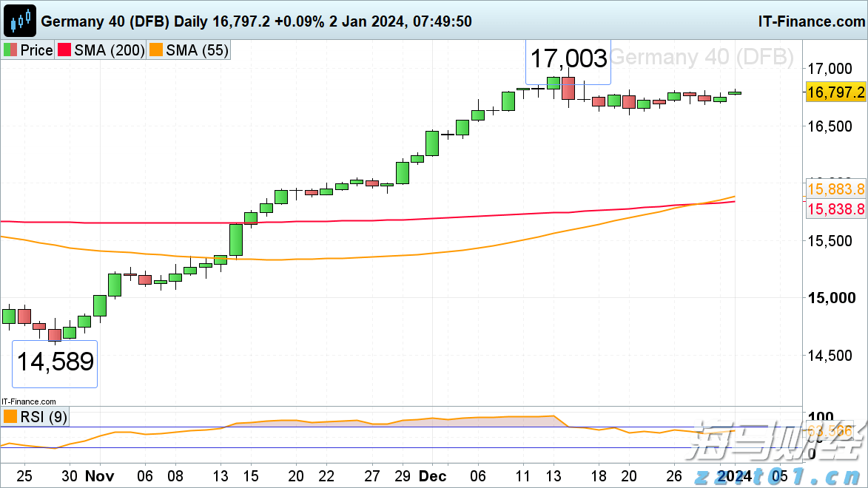Click the 15,838.8 SMA 200 value label
Viewport: 868px width, 488px height.
tap(835, 209)
